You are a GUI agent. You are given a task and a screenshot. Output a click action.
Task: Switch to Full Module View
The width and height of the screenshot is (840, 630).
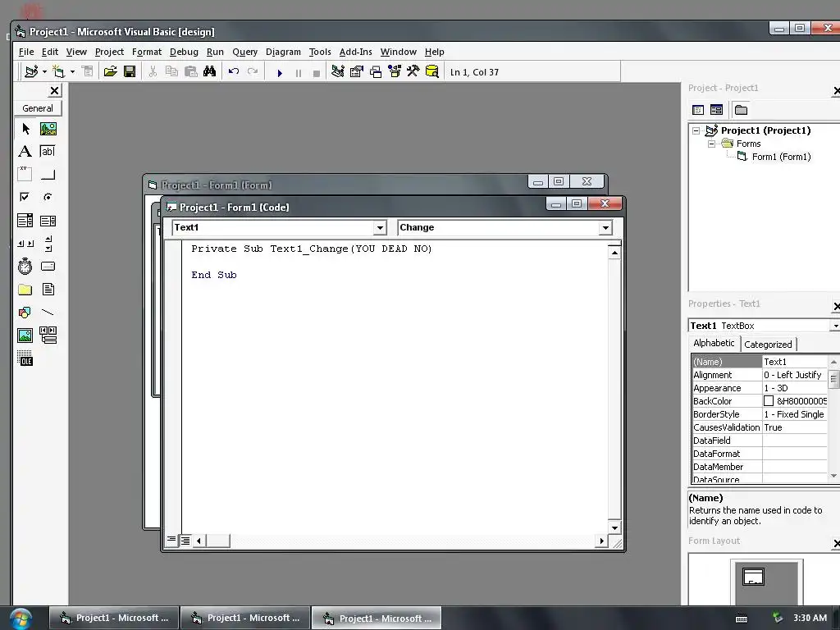click(x=185, y=540)
